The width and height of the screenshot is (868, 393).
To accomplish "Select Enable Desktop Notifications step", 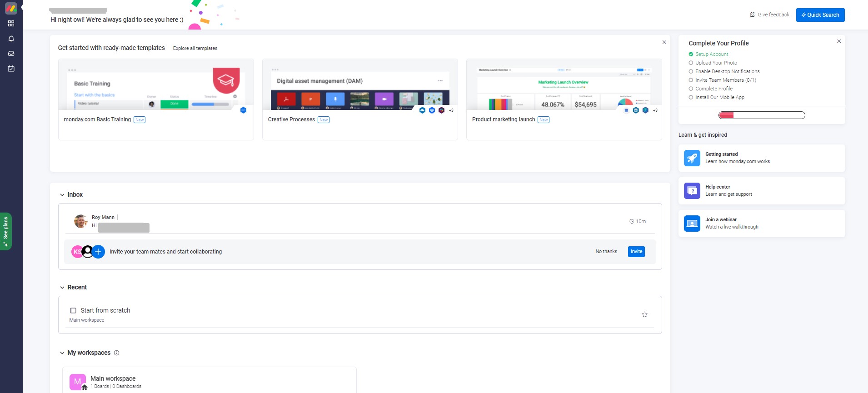I will [x=724, y=71].
